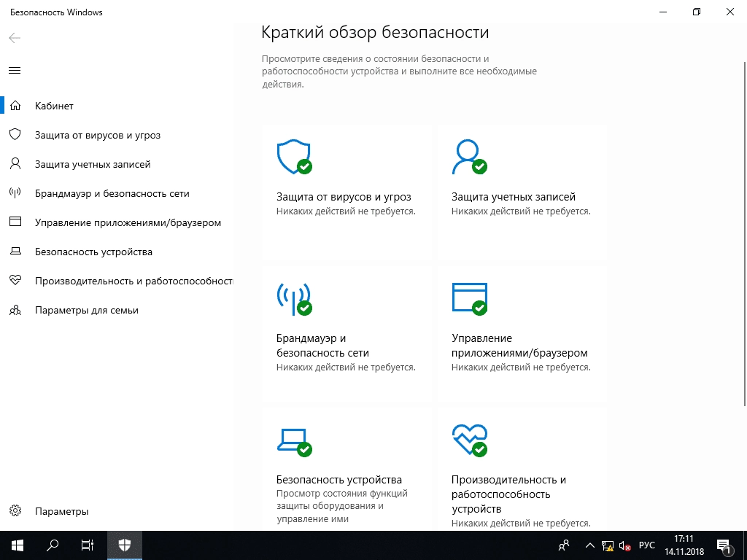The width and height of the screenshot is (747, 560).
Task: Switch input language via РУС indicator
Action: tap(647, 545)
